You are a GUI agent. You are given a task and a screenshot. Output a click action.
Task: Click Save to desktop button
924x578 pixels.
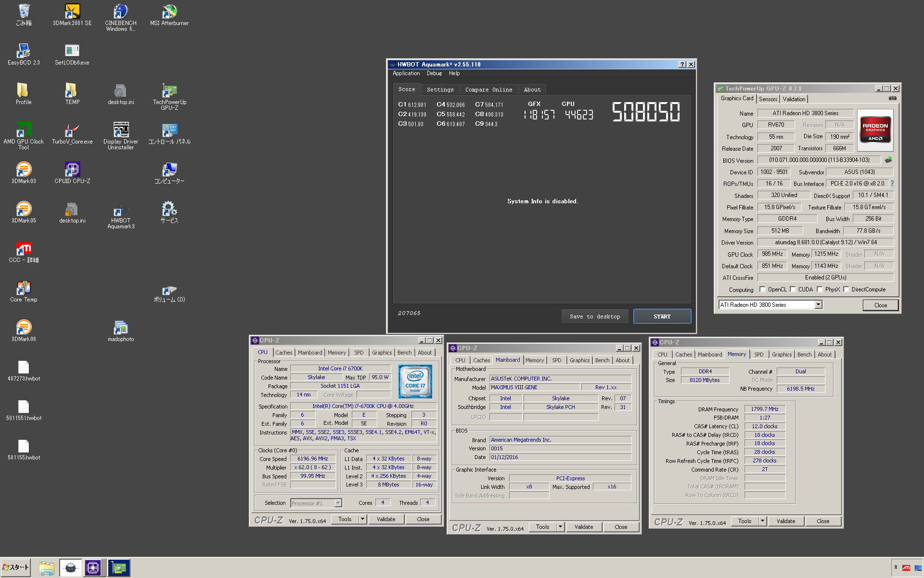tap(595, 316)
